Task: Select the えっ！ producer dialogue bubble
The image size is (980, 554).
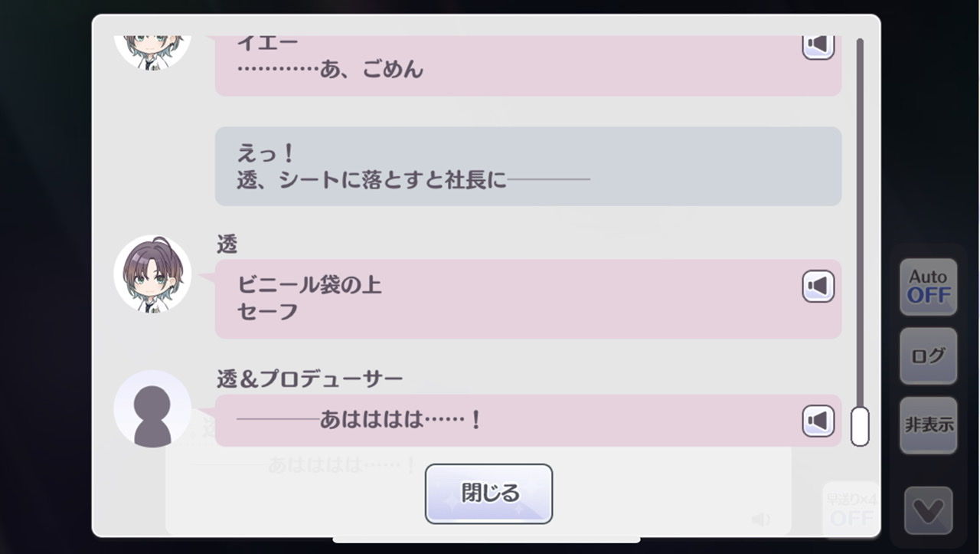Action: [528, 166]
